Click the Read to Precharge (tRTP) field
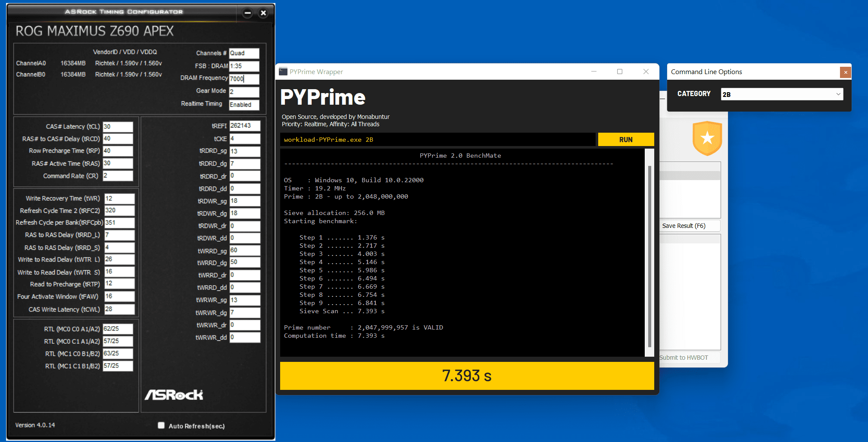The width and height of the screenshot is (868, 442). coord(119,283)
